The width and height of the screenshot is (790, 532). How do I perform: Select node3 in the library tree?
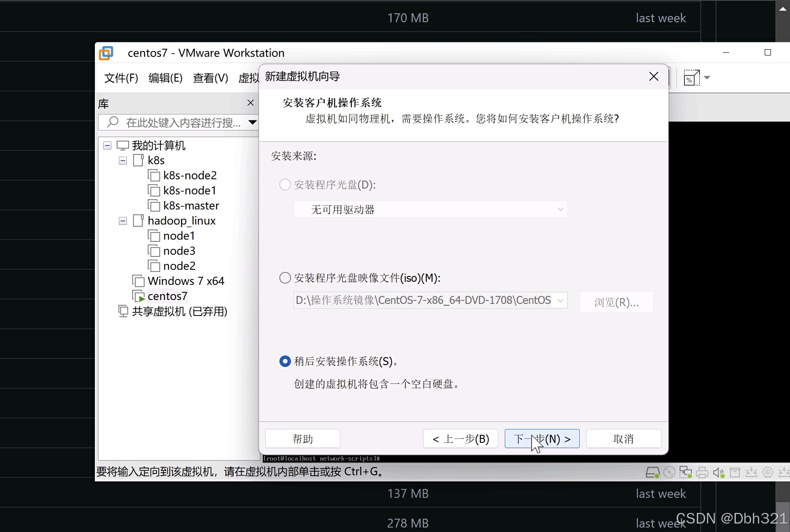tap(179, 251)
